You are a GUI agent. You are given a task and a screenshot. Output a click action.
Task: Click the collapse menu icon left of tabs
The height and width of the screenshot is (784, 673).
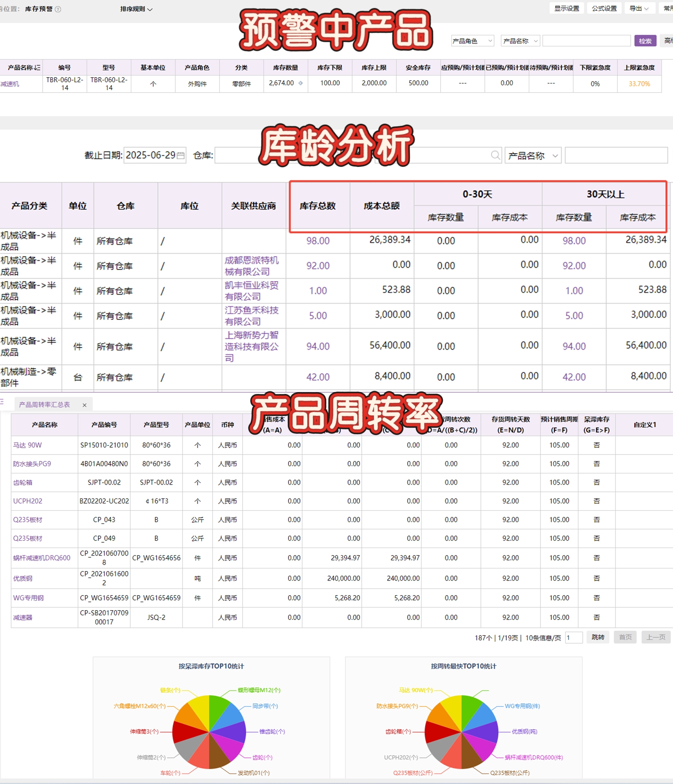click(2, 402)
